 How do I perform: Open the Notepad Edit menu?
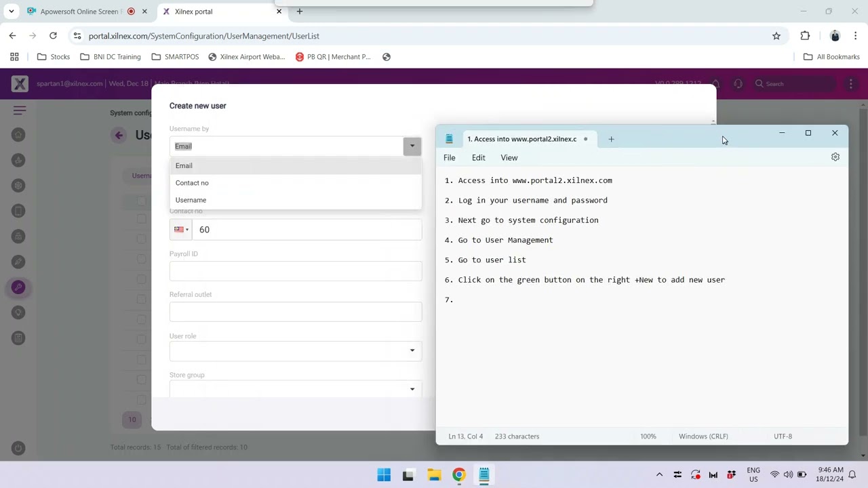(479, 158)
